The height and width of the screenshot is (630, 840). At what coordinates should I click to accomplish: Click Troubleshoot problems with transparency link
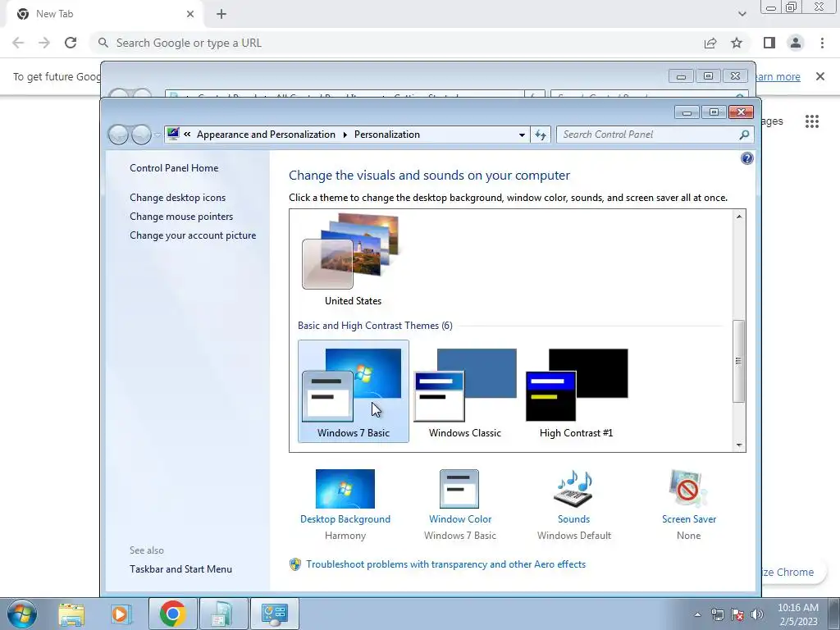pos(445,564)
